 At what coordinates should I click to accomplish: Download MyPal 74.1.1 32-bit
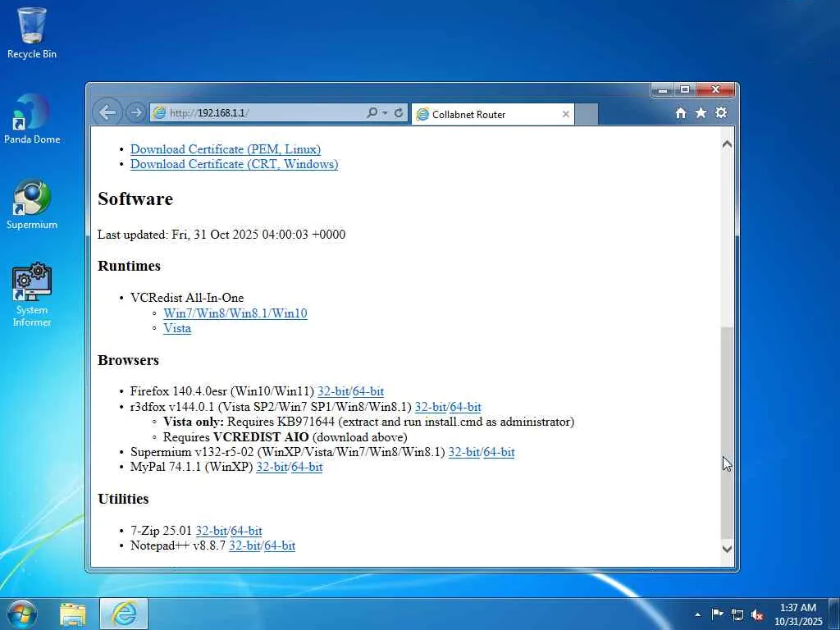[272, 467]
